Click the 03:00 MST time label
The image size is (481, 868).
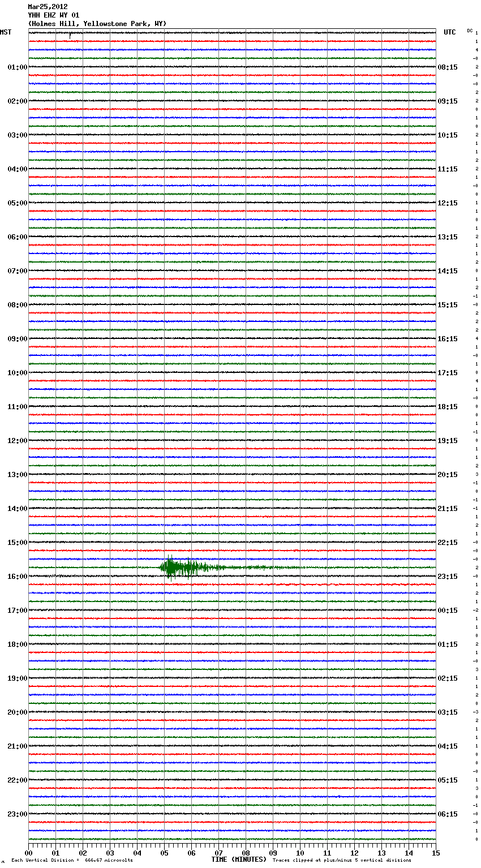18,135
